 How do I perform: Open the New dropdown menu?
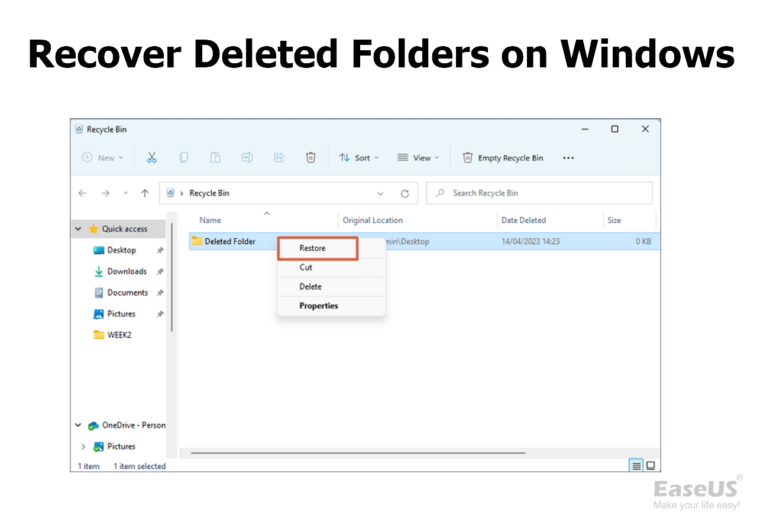point(103,158)
